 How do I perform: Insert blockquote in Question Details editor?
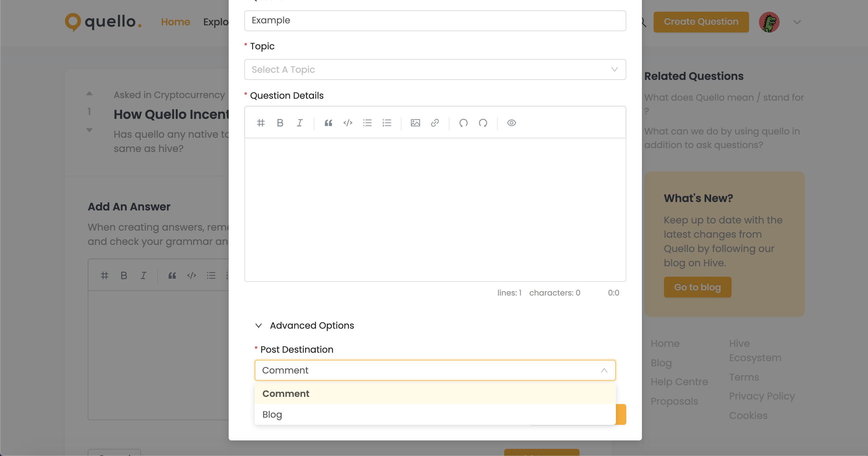(x=328, y=123)
